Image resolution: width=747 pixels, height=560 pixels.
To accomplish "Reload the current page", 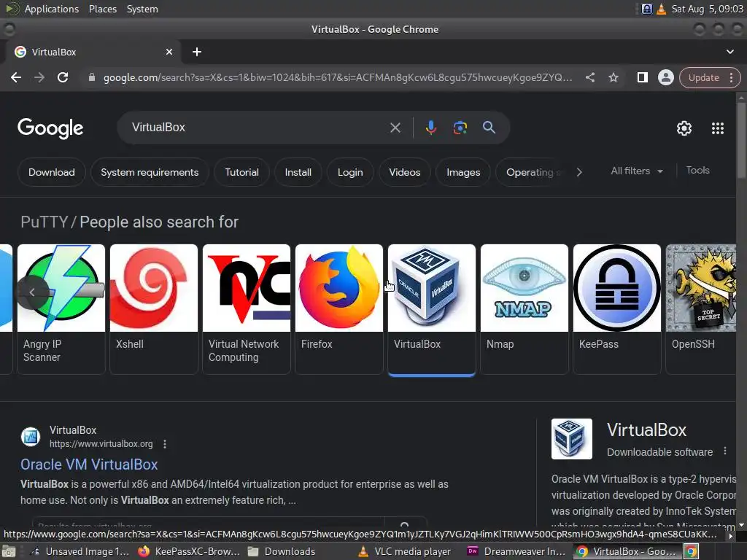I will point(63,77).
